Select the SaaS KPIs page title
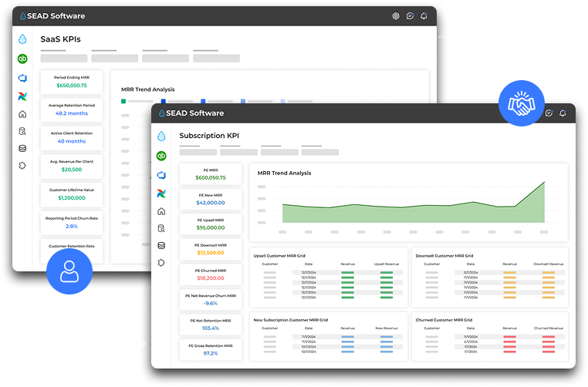 click(60, 39)
